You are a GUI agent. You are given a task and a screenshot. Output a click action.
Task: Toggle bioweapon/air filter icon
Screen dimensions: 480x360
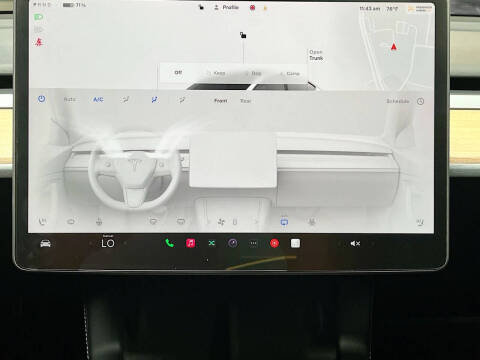pyautogui.click(x=312, y=221)
